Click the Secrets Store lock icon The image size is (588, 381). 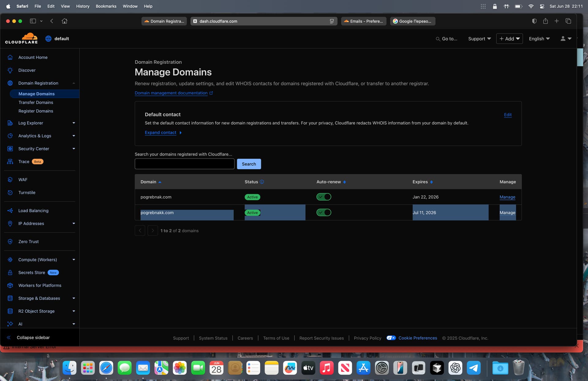click(10, 272)
